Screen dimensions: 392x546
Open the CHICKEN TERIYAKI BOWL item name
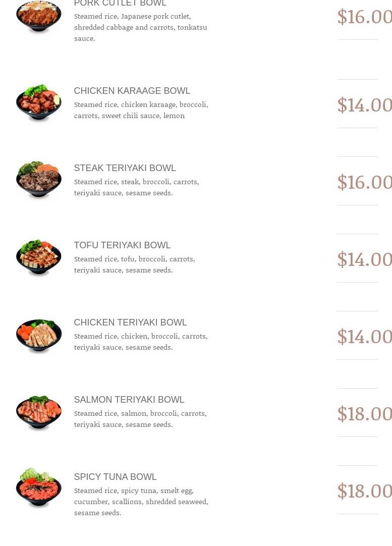coord(130,322)
